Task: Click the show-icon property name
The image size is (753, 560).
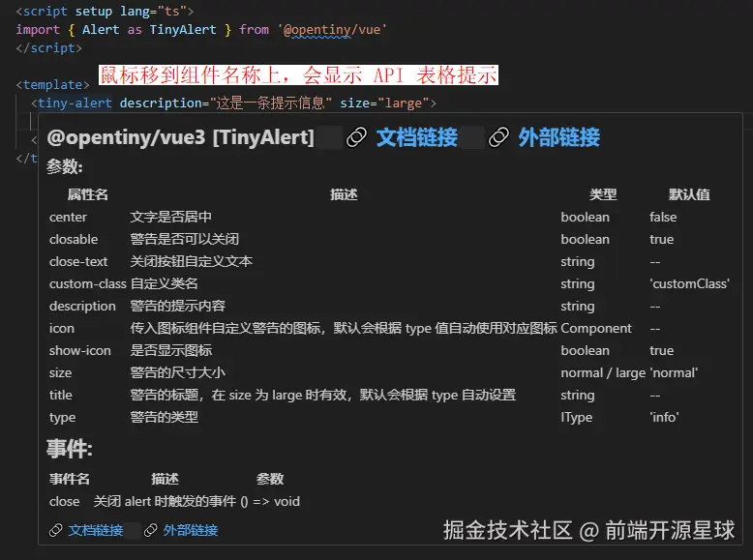Action: [x=79, y=350]
